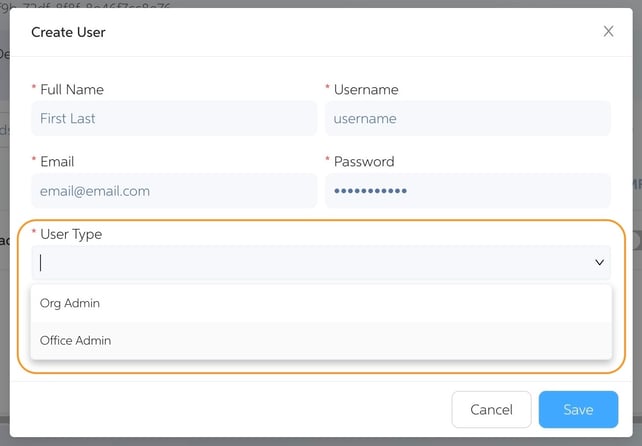Click the Email input field
This screenshot has width=642, height=446.
pyautogui.click(x=174, y=190)
